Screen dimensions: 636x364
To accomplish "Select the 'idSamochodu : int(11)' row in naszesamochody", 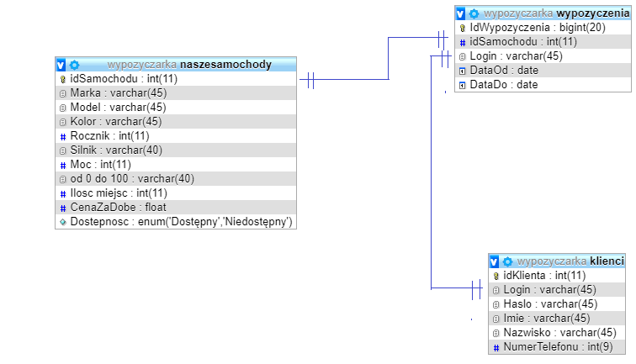I will tap(176, 79).
